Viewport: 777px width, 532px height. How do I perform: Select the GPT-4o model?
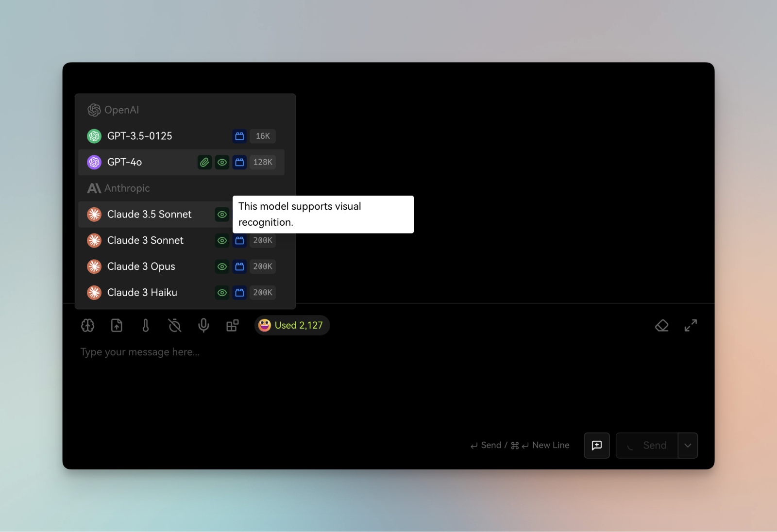tap(181, 162)
